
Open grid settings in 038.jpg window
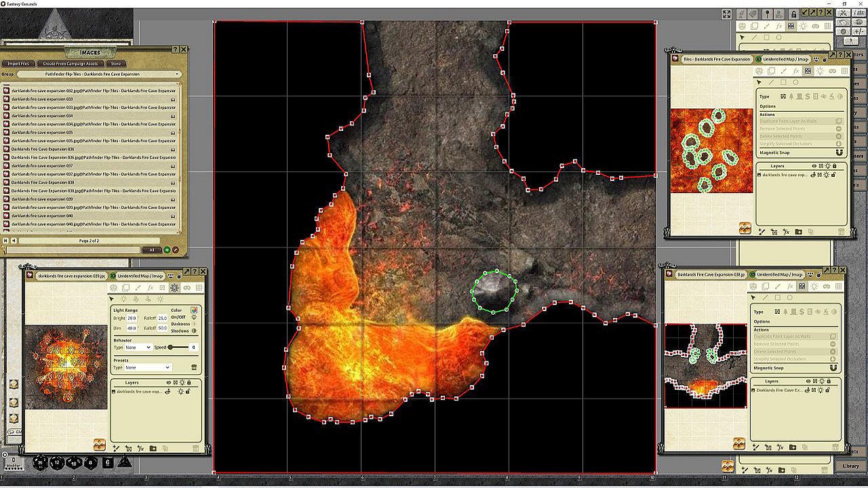(x=838, y=286)
